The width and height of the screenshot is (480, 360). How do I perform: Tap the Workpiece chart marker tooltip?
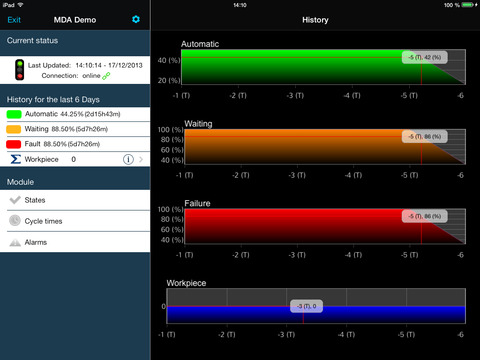tap(306, 306)
